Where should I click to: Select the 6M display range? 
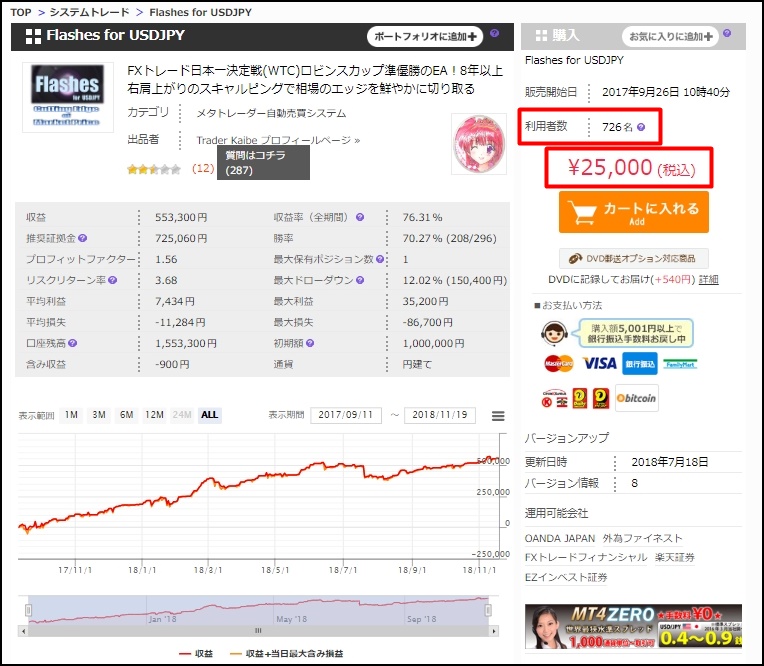[126, 415]
